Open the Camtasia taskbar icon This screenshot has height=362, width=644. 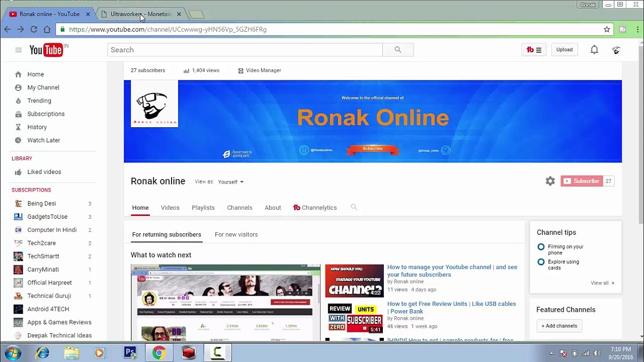(x=217, y=353)
